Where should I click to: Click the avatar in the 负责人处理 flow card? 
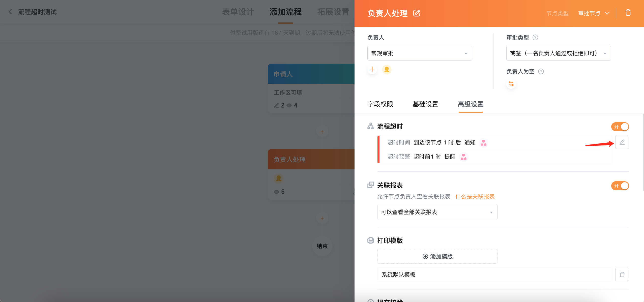pyautogui.click(x=279, y=178)
